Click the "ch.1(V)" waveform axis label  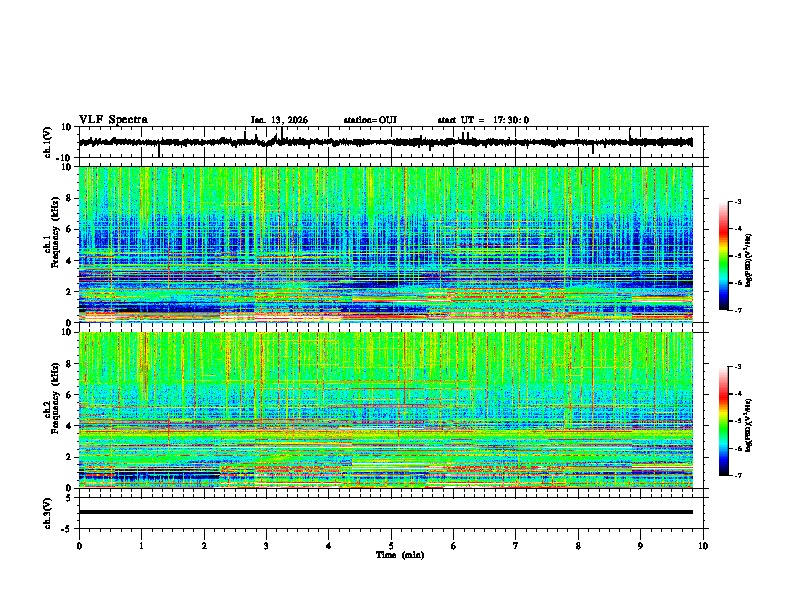coord(48,142)
